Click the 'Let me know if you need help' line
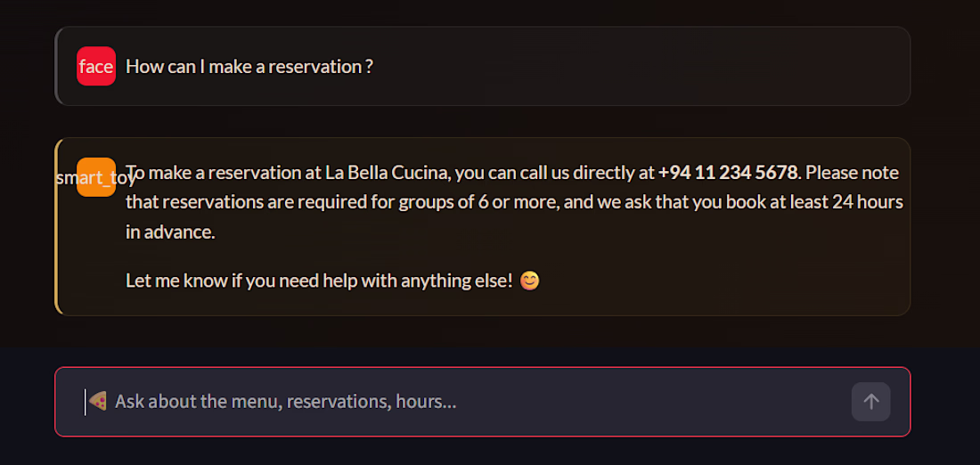Screen dimensions: 980x465 [319, 281]
